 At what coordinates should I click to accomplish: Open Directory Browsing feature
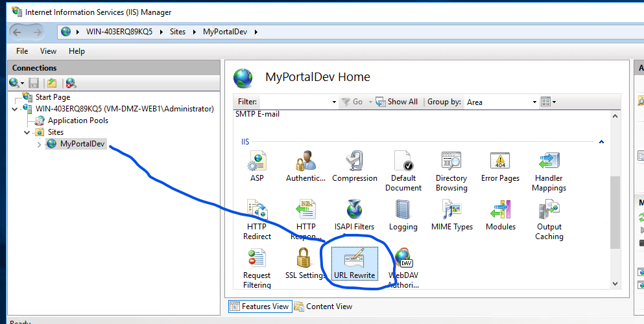click(x=451, y=171)
